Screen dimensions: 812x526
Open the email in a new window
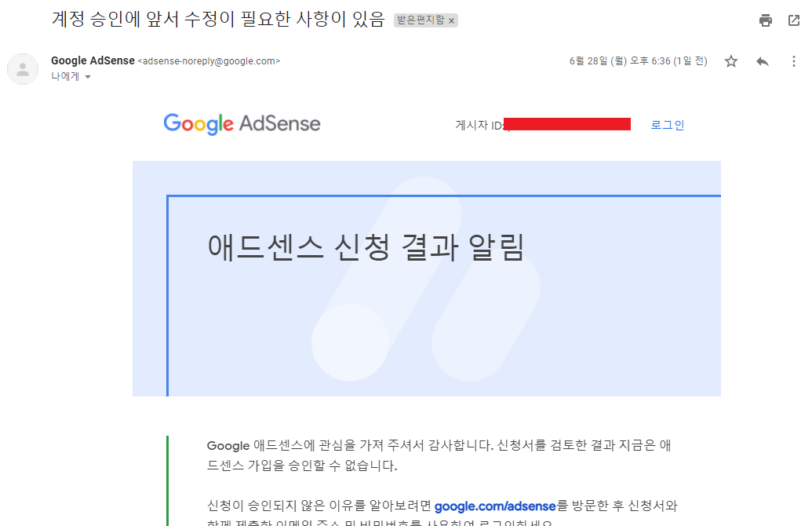coord(793,20)
